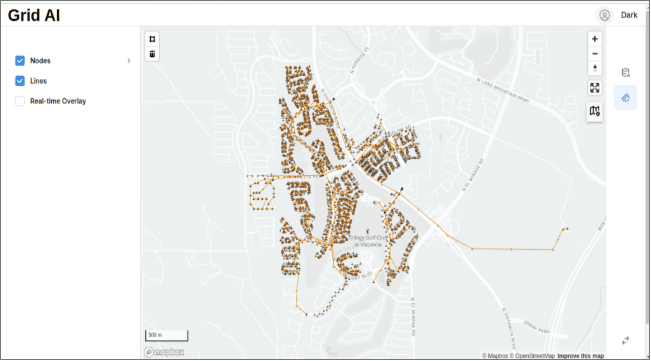Click the trash delete icon on map

pos(152,54)
